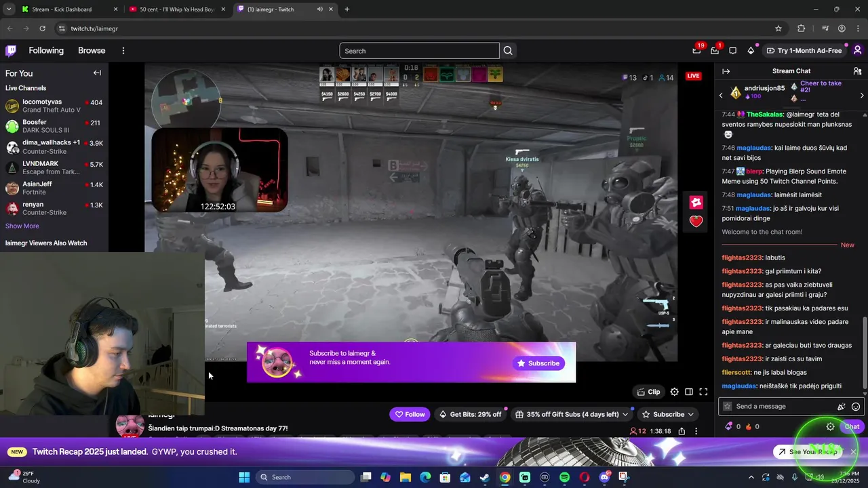Viewport: 868px width, 488px height.
Task: Open the user avatar menu
Action: [857, 50]
